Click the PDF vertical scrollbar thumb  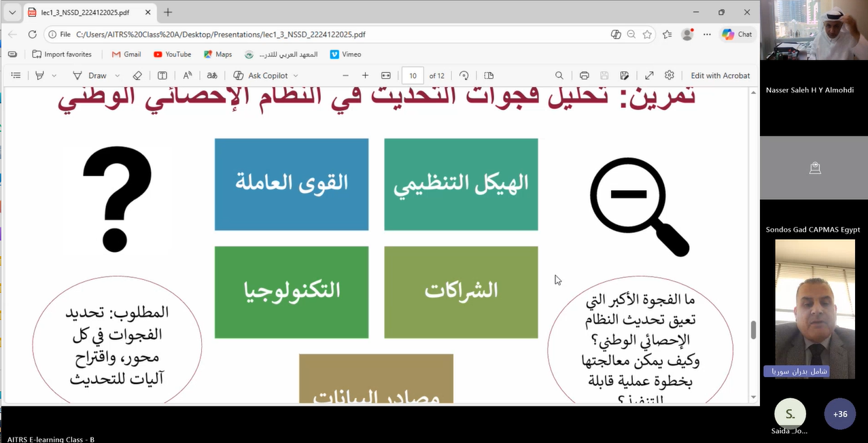pos(753,330)
